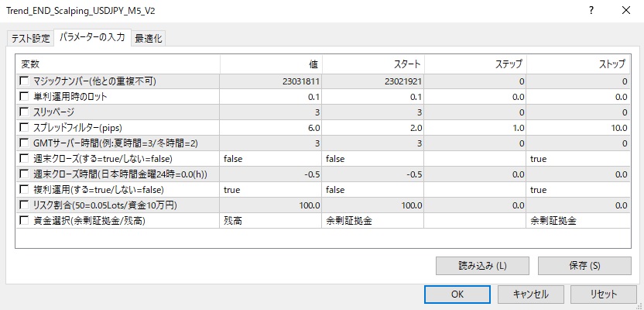Click the 複利運用 value cell showing true
644x310 pixels.
click(271, 190)
